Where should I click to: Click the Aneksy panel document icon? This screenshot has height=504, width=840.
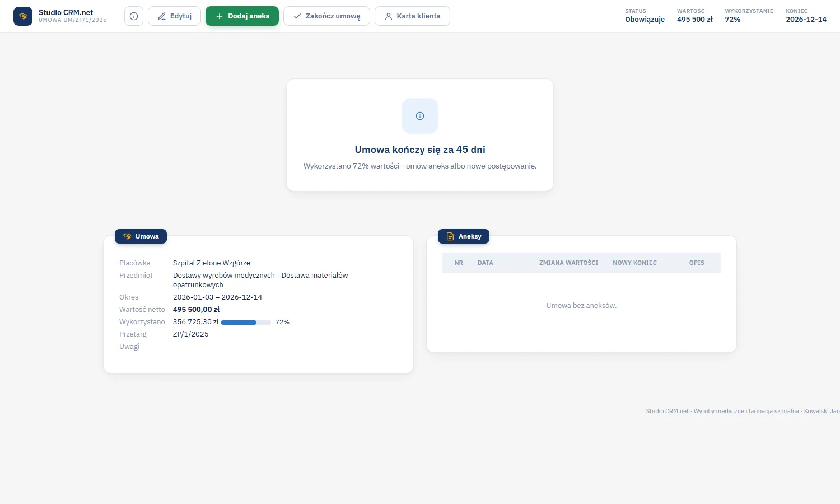tap(450, 236)
